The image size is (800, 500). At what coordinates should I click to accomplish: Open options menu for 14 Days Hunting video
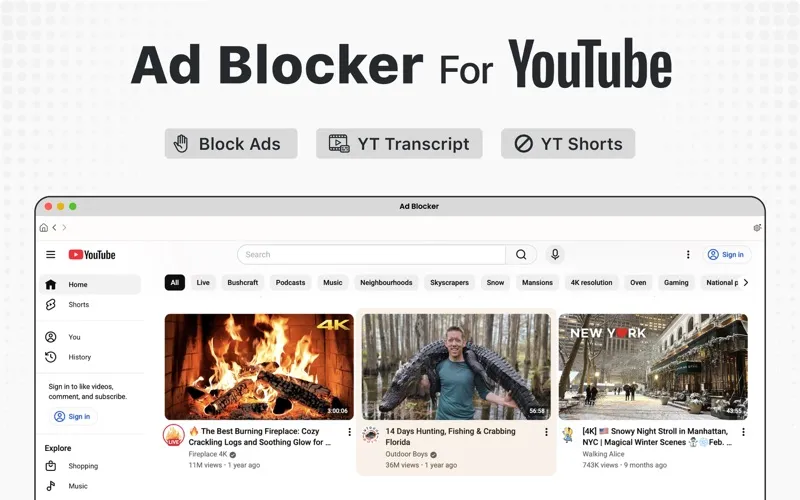546,432
